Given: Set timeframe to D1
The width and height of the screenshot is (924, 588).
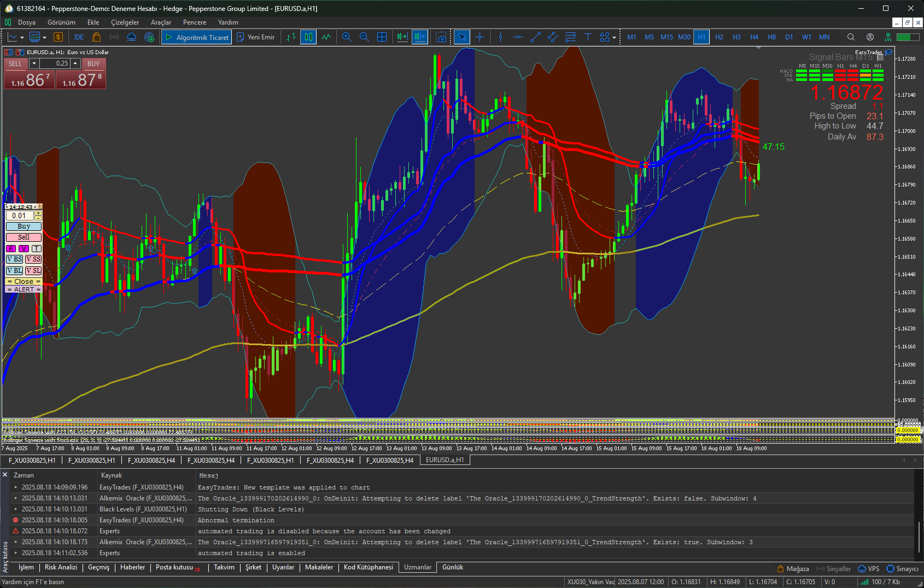Looking at the screenshot, I should tap(789, 37).
